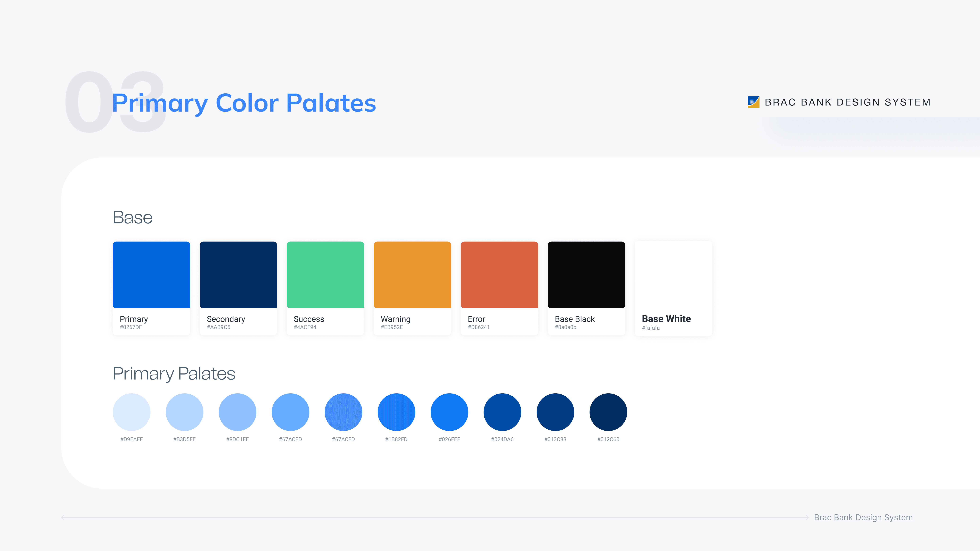Select the Base Black swatch
Screen dimensions: 980x551
point(586,274)
